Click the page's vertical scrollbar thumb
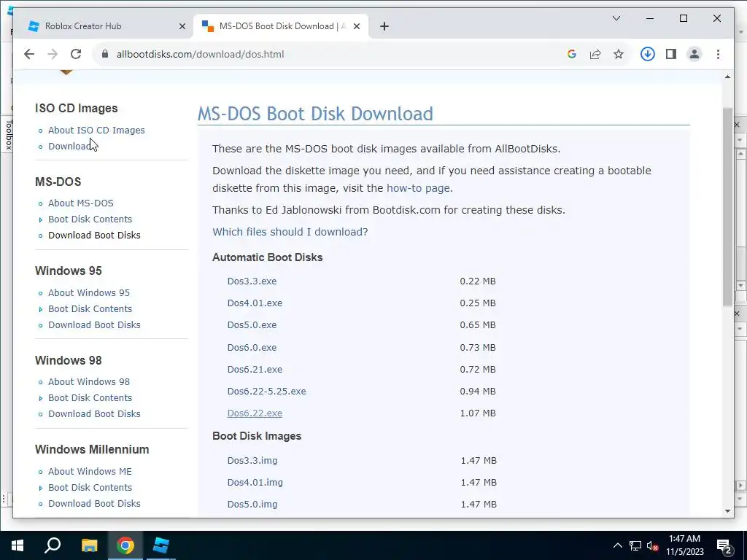Screen dimensions: 747x560 [727, 206]
